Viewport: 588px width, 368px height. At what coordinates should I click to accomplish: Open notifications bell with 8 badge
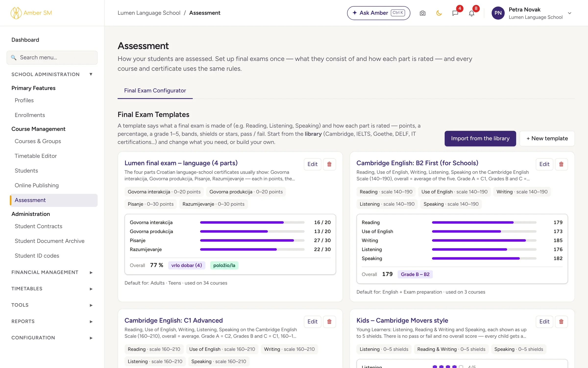[x=471, y=13]
